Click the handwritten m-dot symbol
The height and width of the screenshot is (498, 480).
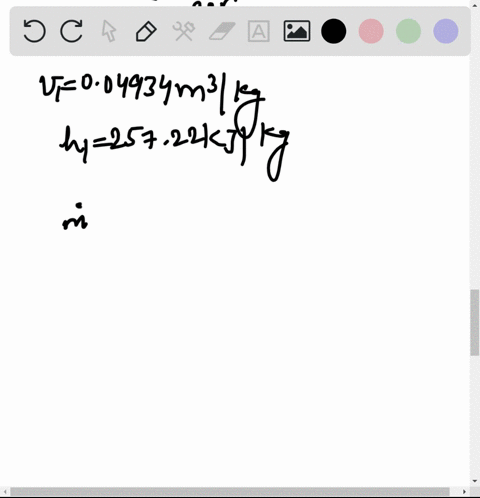(x=75, y=217)
